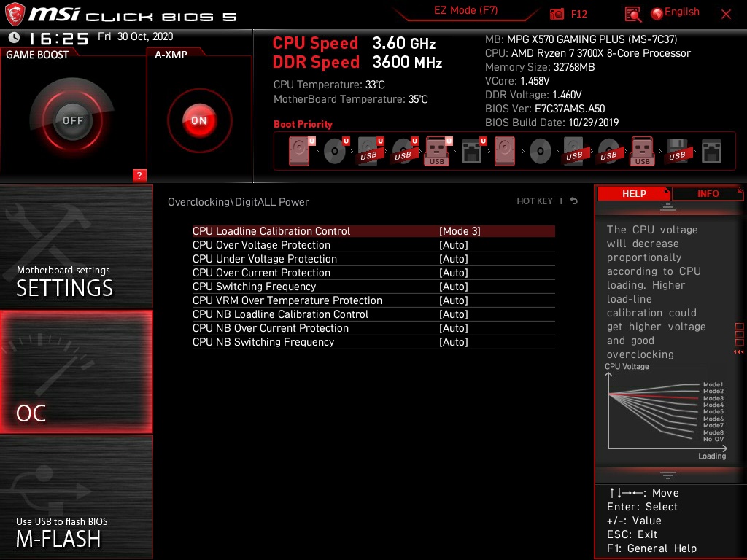Click the Memory Size: 32768MB text
747x560 pixels.
tap(540, 67)
